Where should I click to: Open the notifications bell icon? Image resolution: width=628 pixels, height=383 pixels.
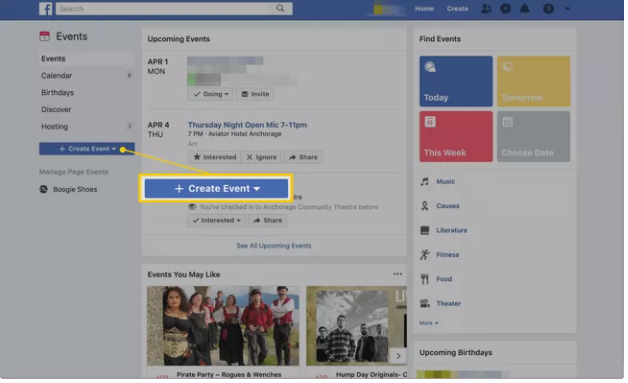[525, 8]
